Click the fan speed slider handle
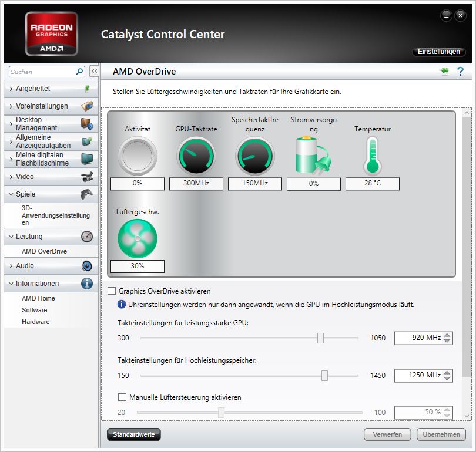The width and height of the screenshot is (476, 452). [x=221, y=412]
